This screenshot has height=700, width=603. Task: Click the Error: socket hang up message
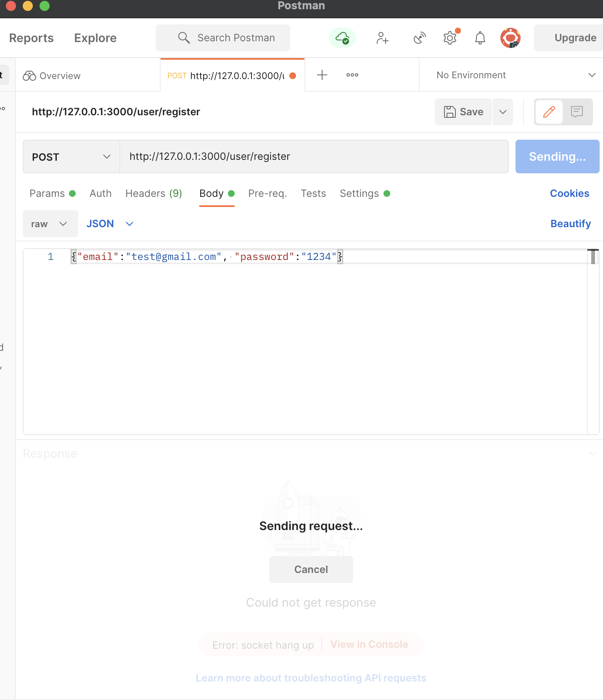click(263, 645)
